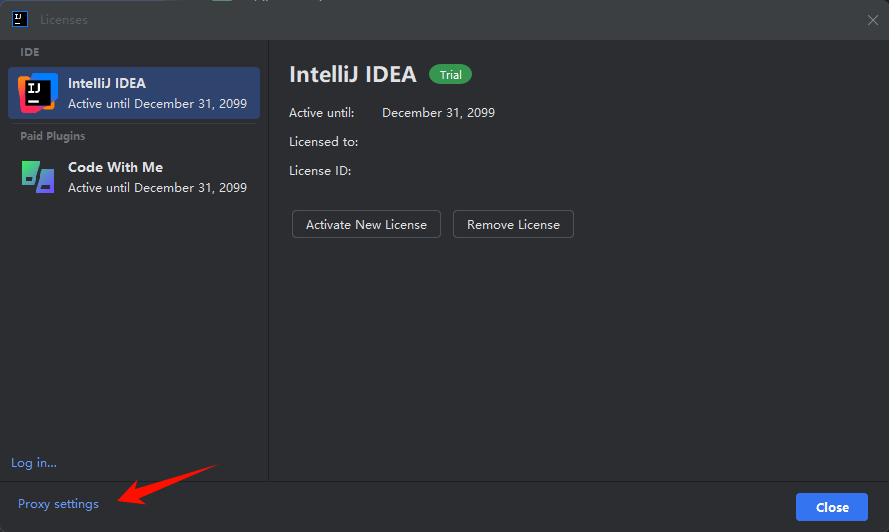Open the Log in... link
This screenshot has width=889, height=532.
click(34, 463)
